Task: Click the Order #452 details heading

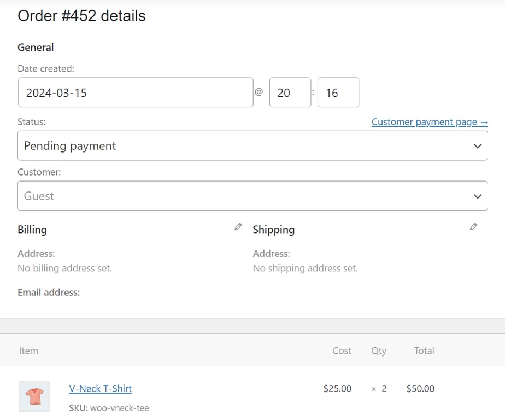Action: point(82,16)
